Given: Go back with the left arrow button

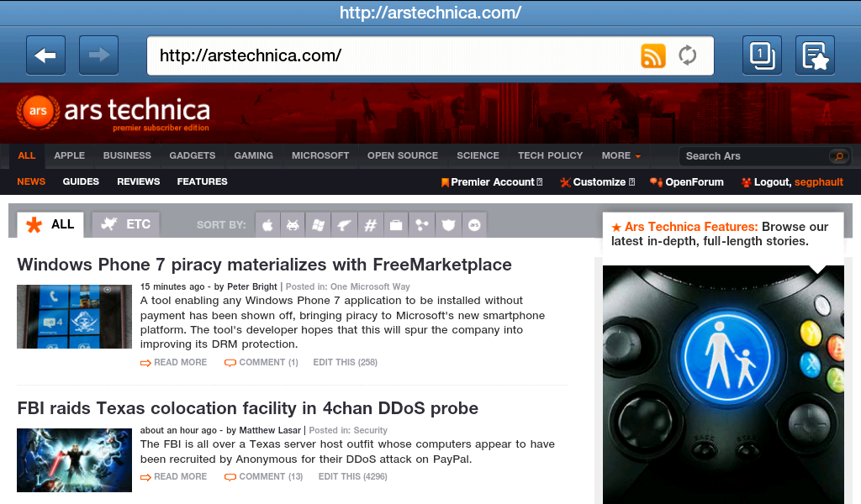Looking at the screenshot, I should coord(45,55).
